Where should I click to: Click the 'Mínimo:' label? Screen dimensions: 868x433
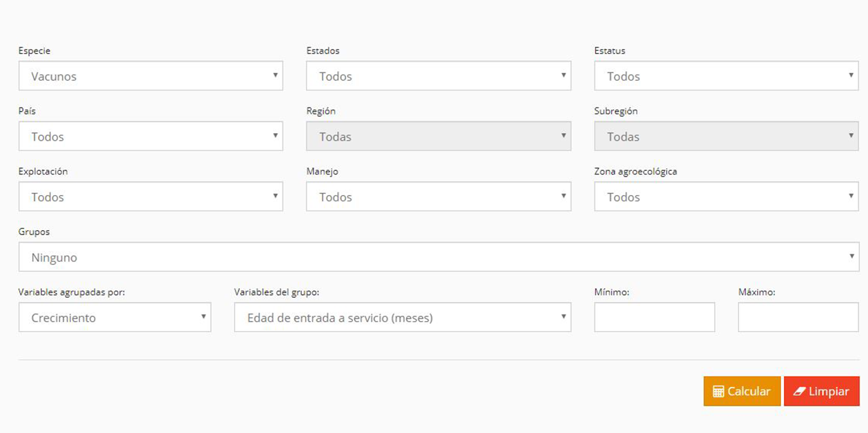click(612, 292)
